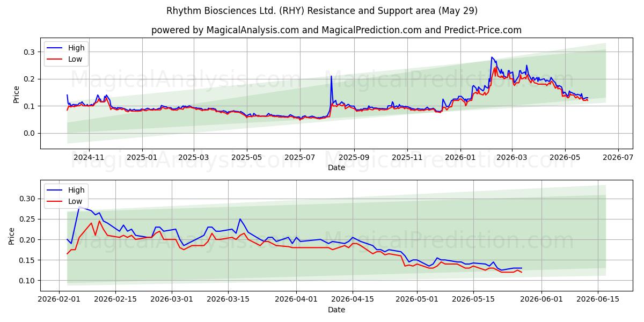This screenshot has height=322, width=644.
Task: Click y-axis tick '0.3' in top chart
Action: 31,52
